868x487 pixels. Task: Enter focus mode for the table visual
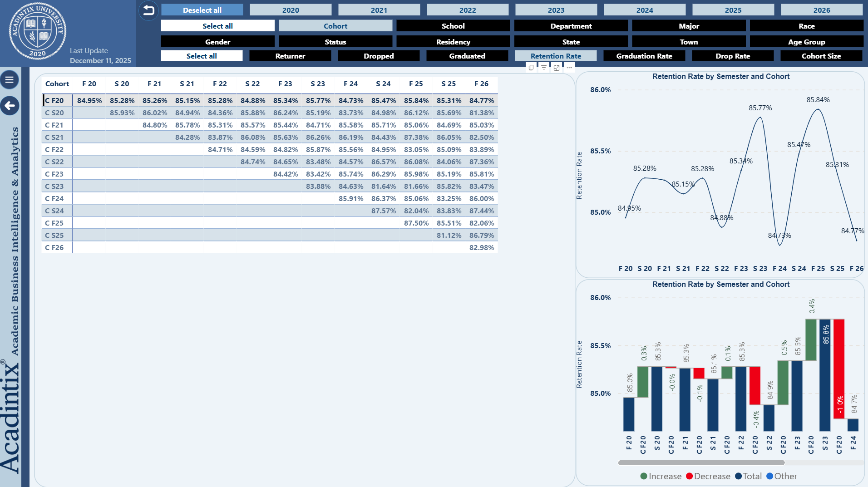coord(557,68)
